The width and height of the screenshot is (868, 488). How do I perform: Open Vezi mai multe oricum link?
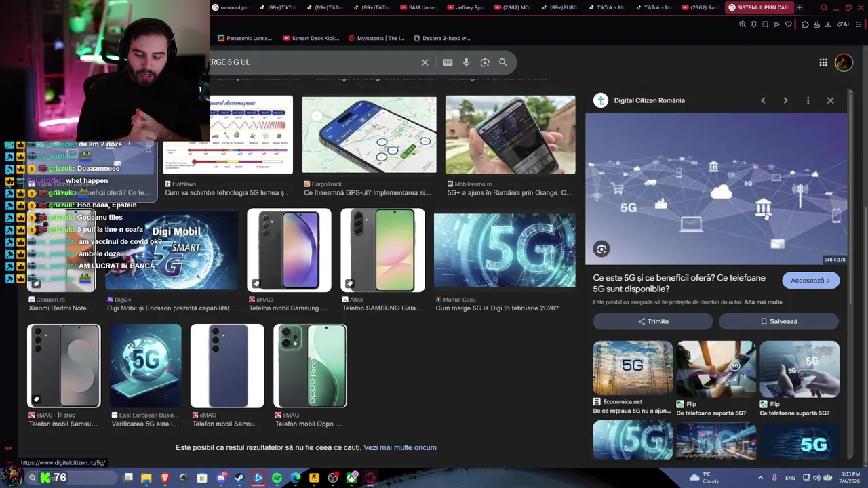click(x=400, y=447)
